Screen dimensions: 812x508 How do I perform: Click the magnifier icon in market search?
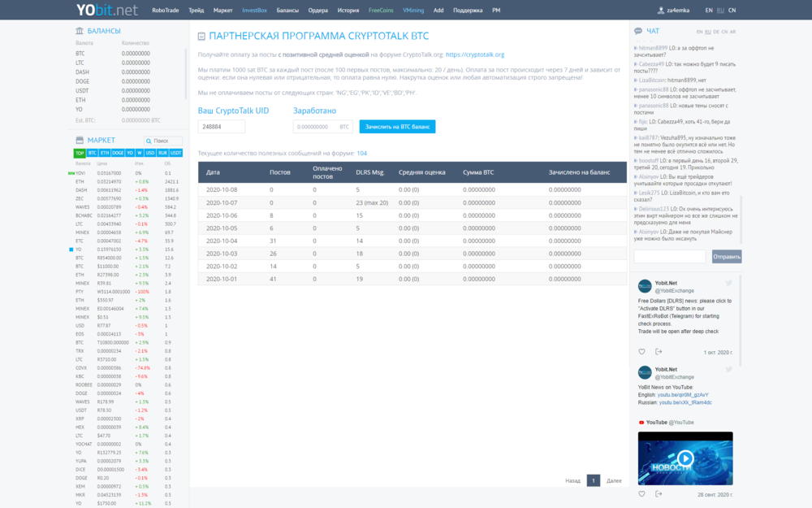[x=149, y=141]
